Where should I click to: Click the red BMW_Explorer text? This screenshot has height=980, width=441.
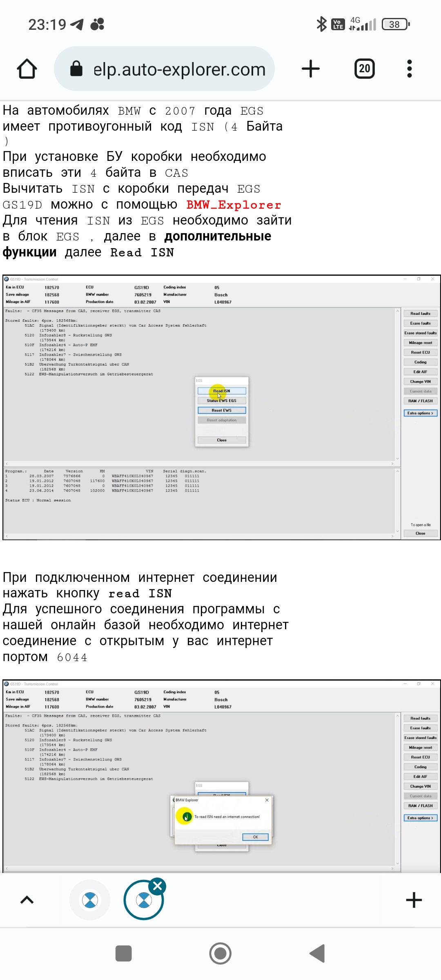[x=234, y=205]
